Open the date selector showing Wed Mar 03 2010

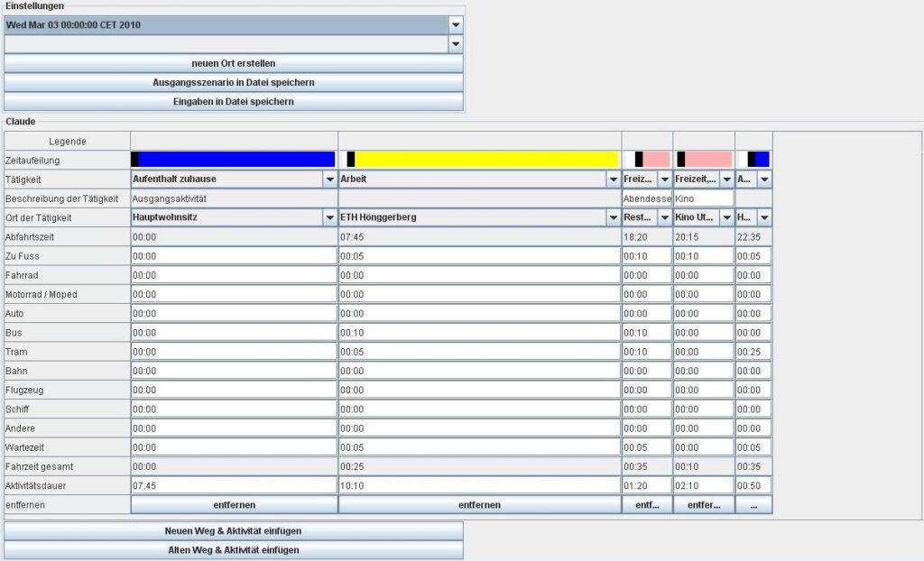(457, 25)
